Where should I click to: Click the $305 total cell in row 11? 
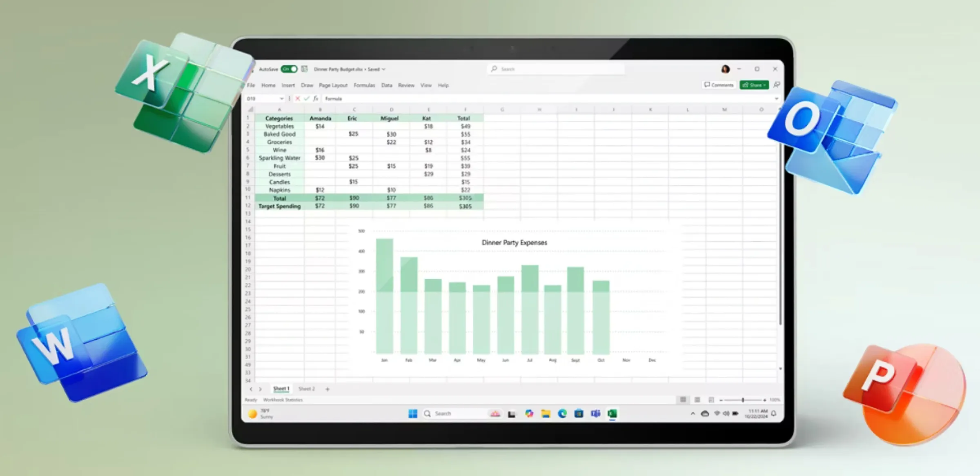click(465, 198)
